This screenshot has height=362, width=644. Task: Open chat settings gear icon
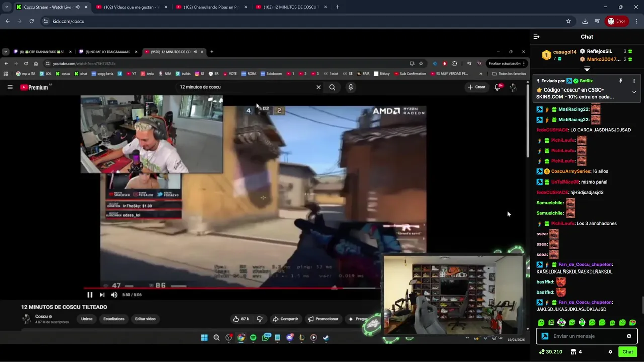[610, 352]
